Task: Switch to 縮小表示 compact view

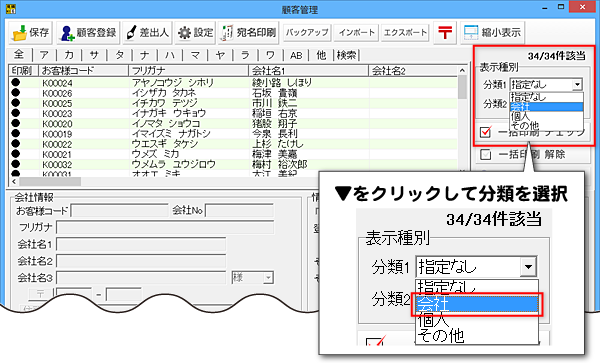Action: point(492,33)
